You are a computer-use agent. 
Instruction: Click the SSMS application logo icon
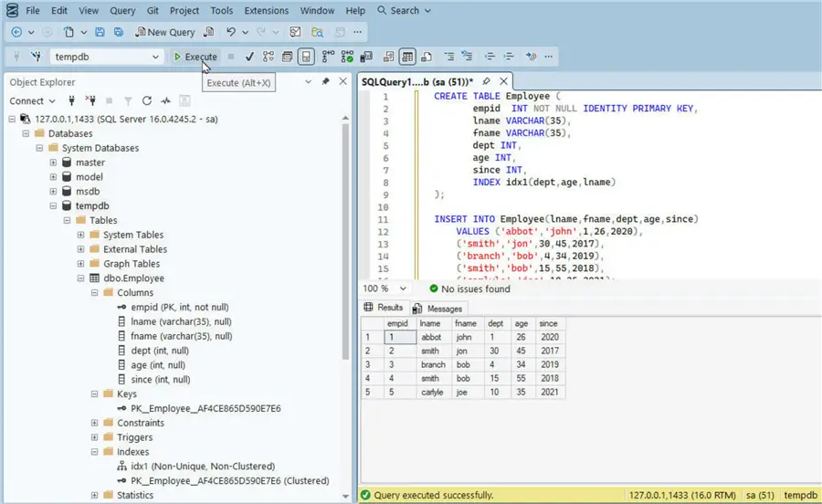click(x=12, y=10)
